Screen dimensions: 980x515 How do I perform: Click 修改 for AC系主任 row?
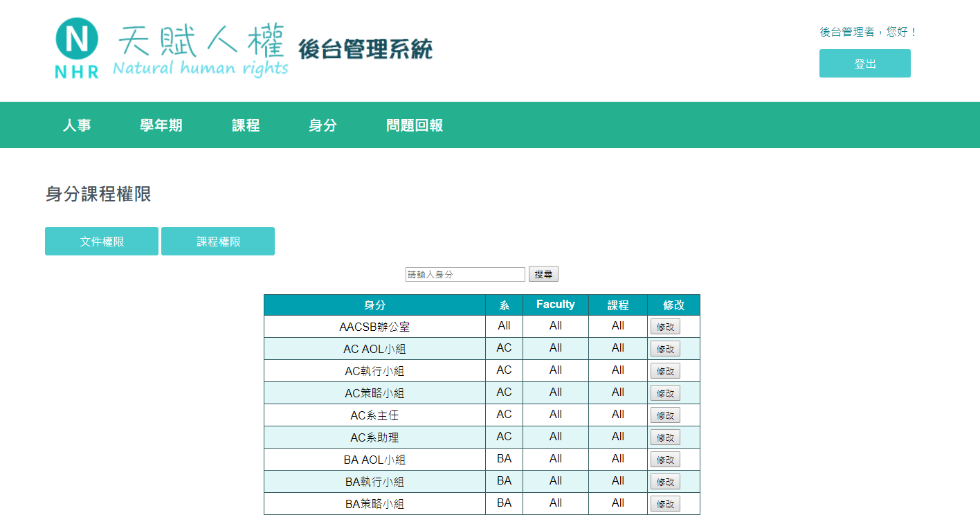point(665,415)
